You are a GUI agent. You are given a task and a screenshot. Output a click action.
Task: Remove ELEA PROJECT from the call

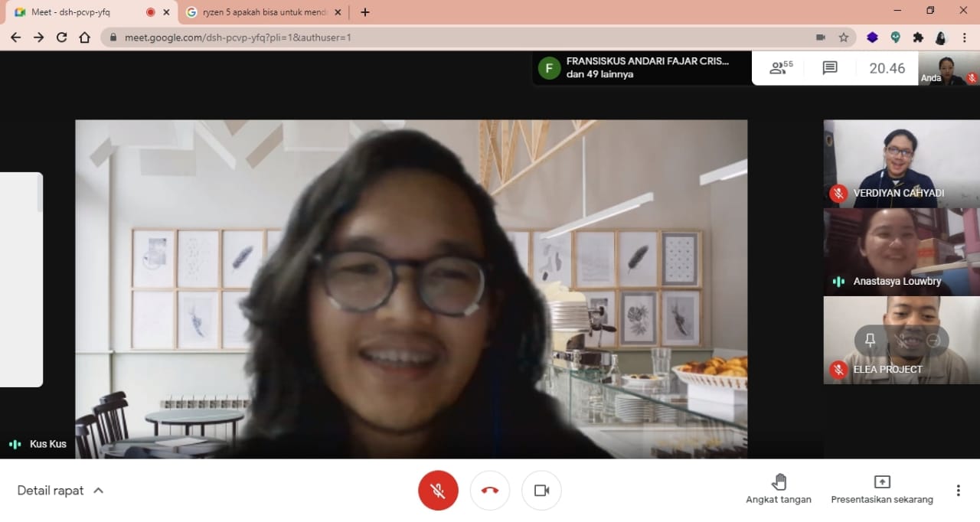(933, 341)
